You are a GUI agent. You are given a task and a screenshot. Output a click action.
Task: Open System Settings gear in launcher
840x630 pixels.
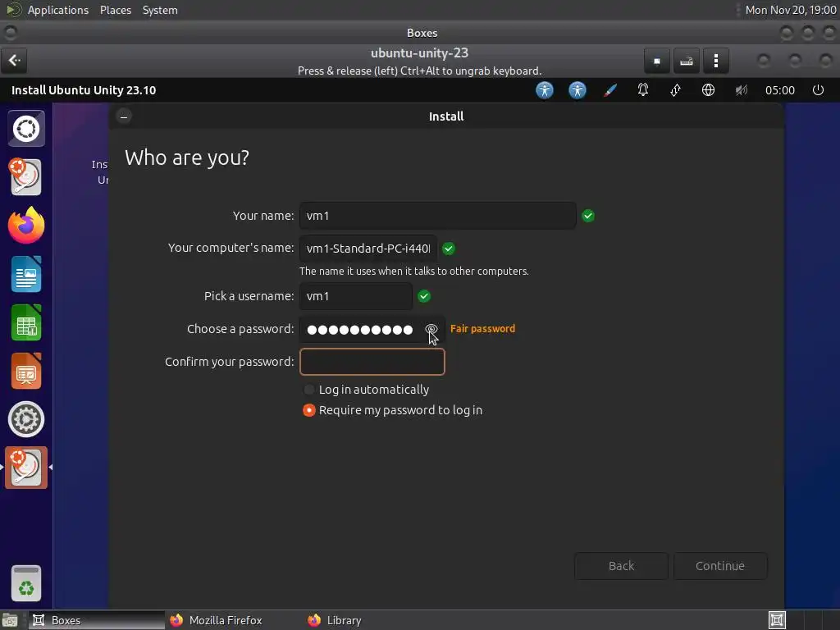[26, 419]
